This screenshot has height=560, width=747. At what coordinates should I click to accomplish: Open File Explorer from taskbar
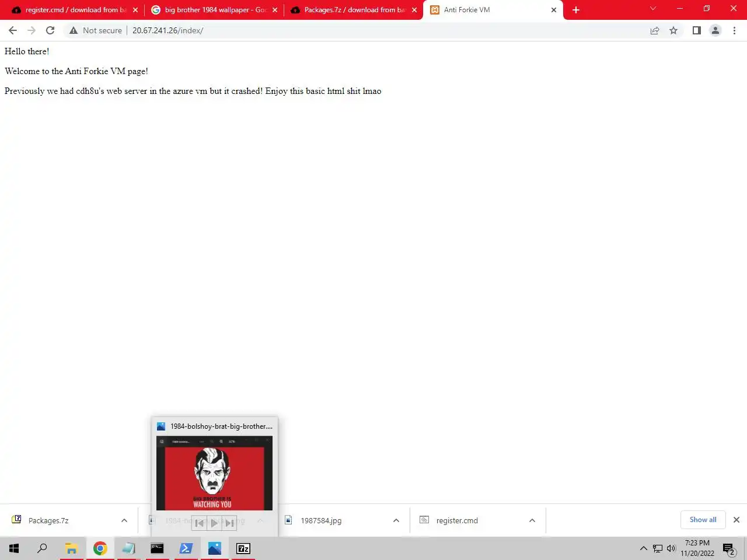click(x=71, y=548)
